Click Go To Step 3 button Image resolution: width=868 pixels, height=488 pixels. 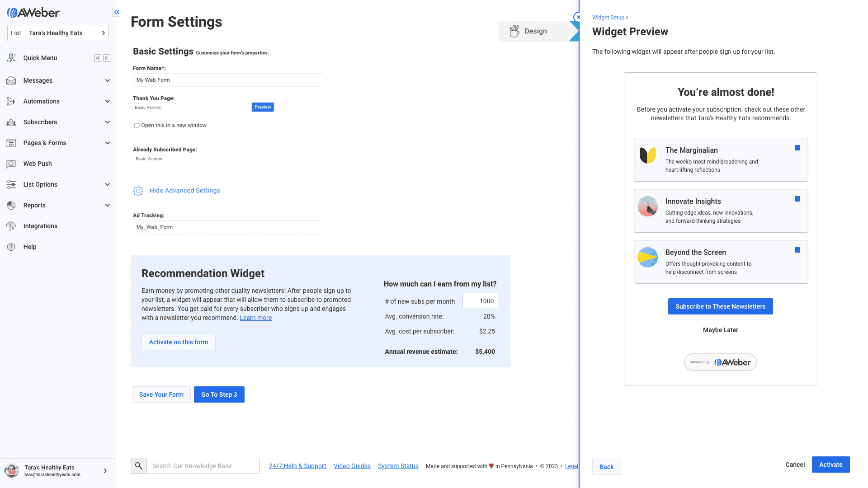click(219, 394)
